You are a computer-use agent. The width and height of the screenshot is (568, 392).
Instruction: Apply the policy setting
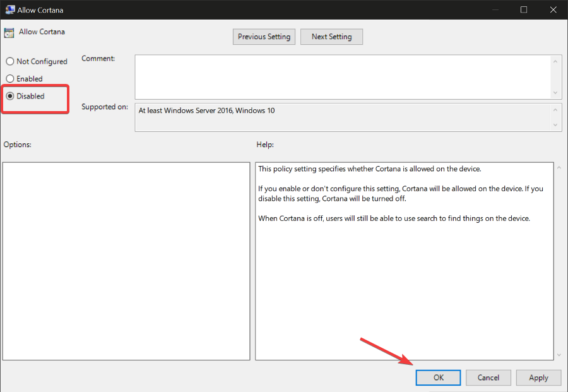click(539, 377)
